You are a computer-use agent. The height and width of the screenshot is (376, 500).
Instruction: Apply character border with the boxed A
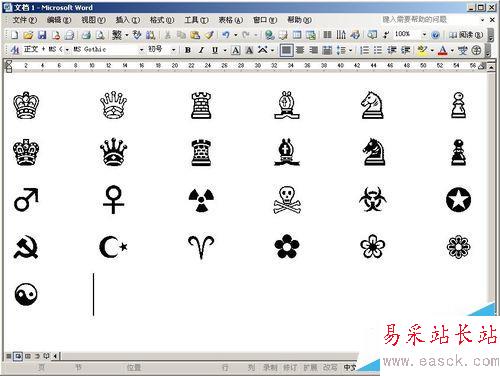click(x=236, y=50)
